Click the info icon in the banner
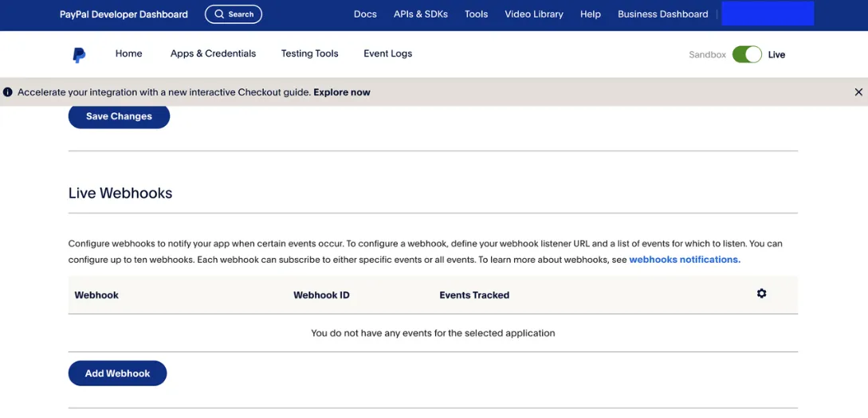 click(8, 92)
